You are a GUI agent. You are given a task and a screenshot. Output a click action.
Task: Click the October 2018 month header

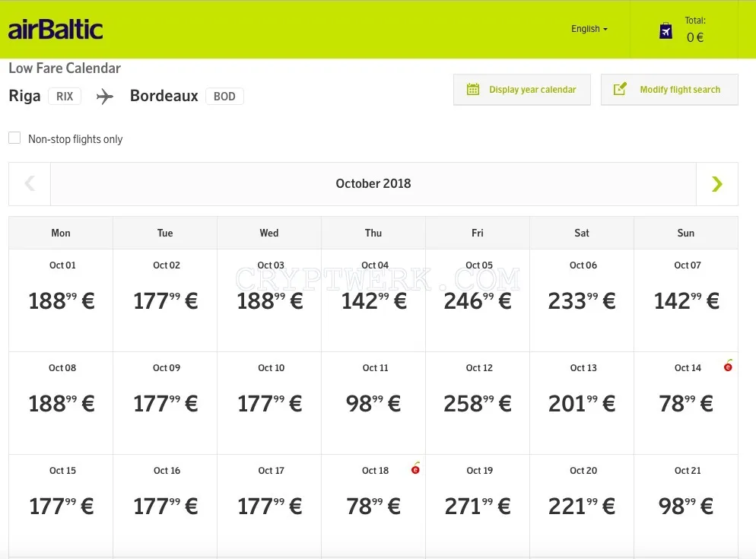pos(373,184)
